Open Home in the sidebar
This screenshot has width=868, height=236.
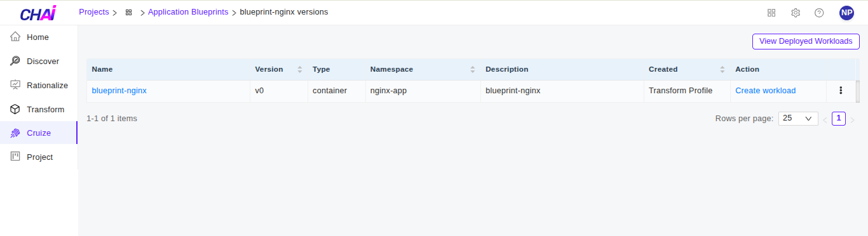coord(39,37)
